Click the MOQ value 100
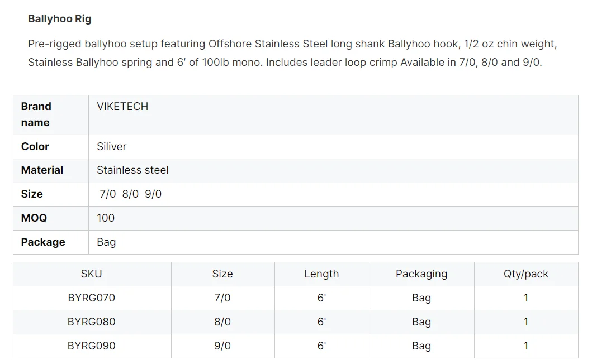Image resolution: width=592 pixels, height=364 pixels. click(x=106, y=218)
